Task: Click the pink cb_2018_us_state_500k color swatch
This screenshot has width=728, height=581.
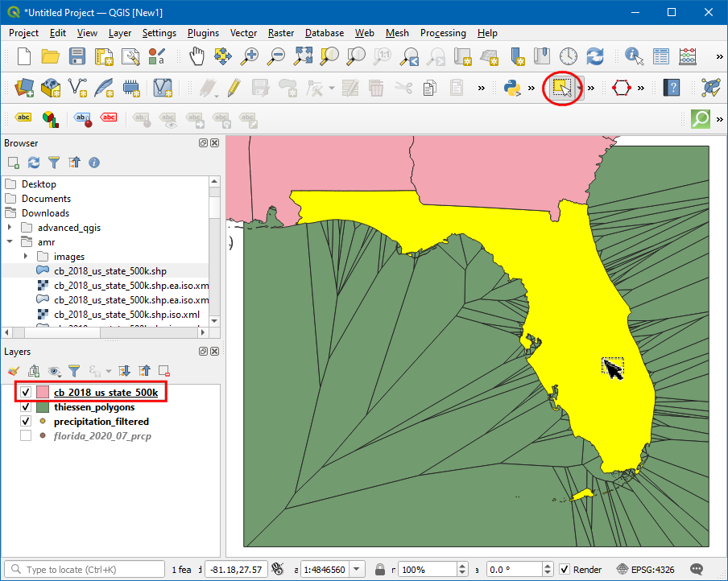Action: pos(43,393)
